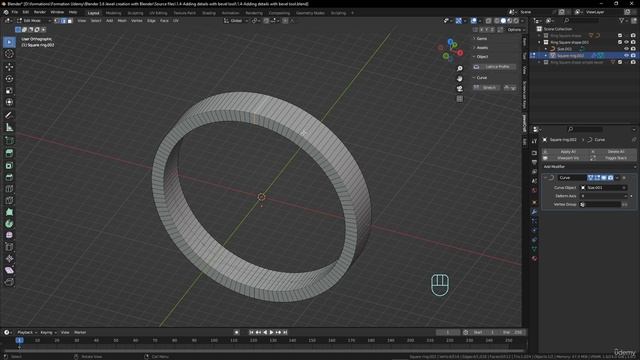The image size is (640, 360).
Task: Expand the Gems panel in sidebar
Action: coord(482,38)
